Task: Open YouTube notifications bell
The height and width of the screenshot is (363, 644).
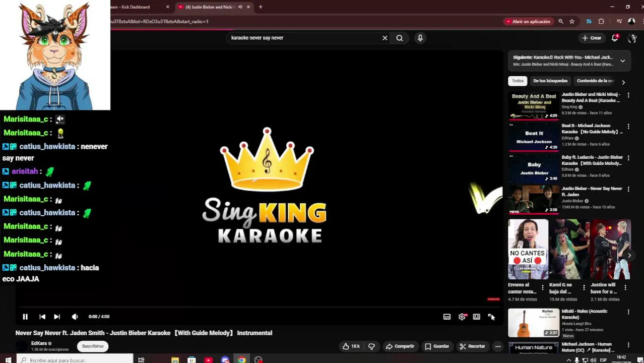Action: [x=615, y=38]
